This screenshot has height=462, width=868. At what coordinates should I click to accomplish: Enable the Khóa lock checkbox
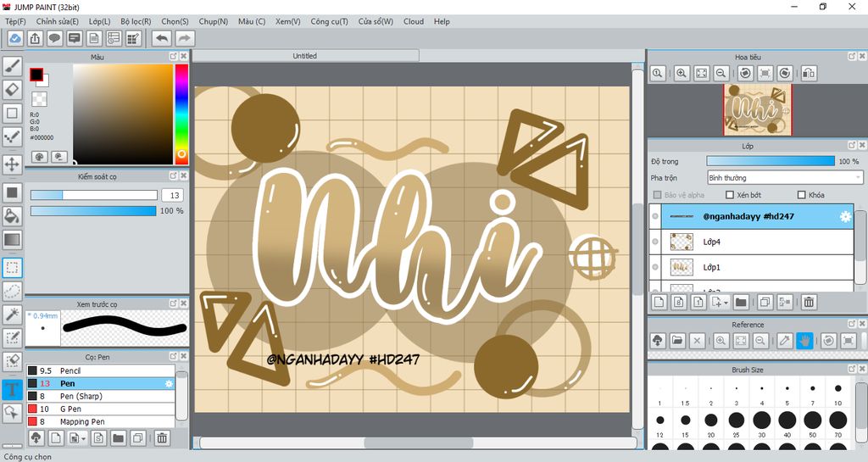pos(802,195)
